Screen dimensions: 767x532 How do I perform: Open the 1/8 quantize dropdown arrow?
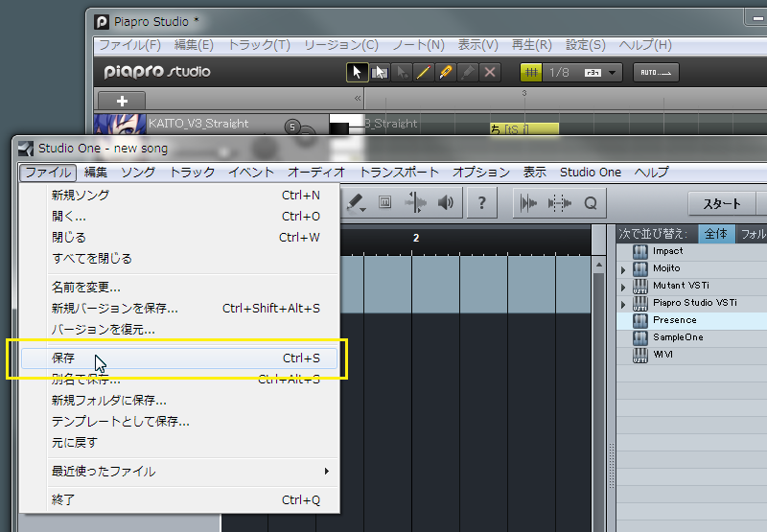point(613,73)
